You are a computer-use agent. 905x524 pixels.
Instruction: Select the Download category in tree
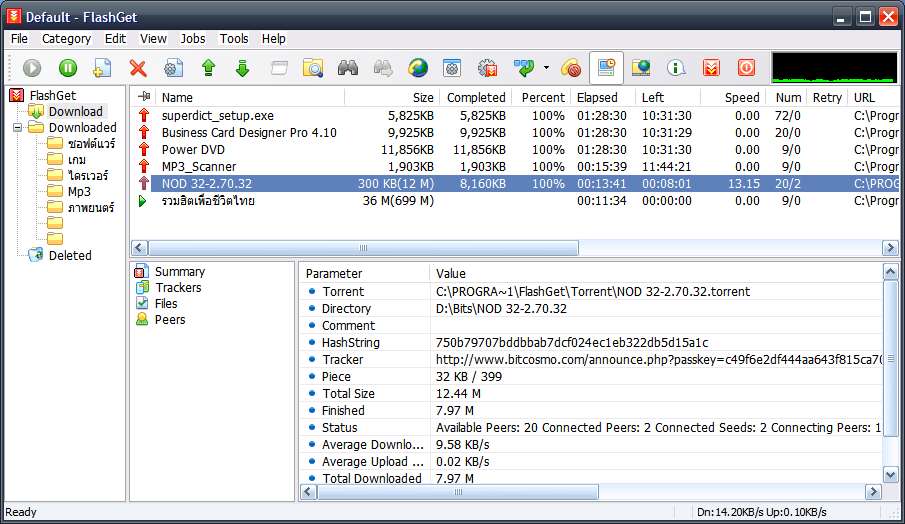(76, 111)
